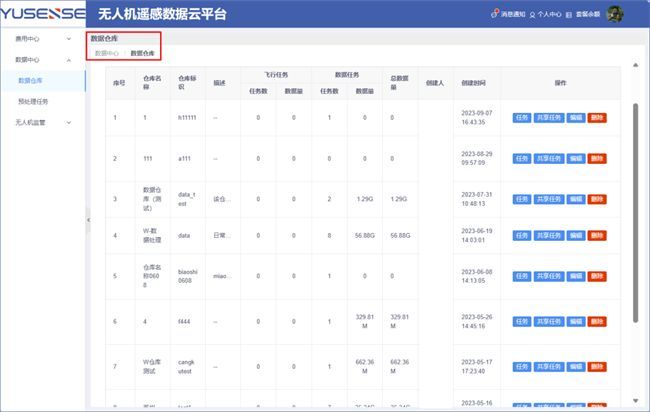The height and width of the screenshot is (412, 650).
Task: Expand the 无人机监管 menu
Action: (x=40, y=122)
